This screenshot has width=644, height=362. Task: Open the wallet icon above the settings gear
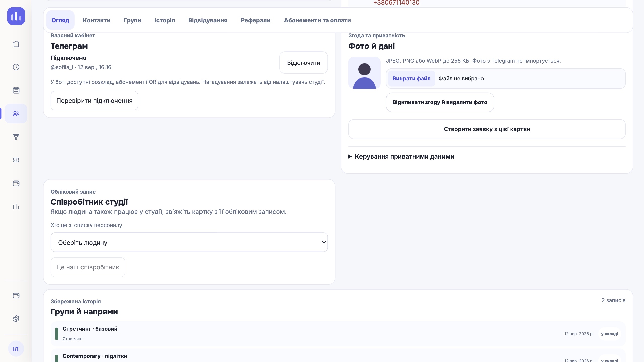(x=16, y=295)
